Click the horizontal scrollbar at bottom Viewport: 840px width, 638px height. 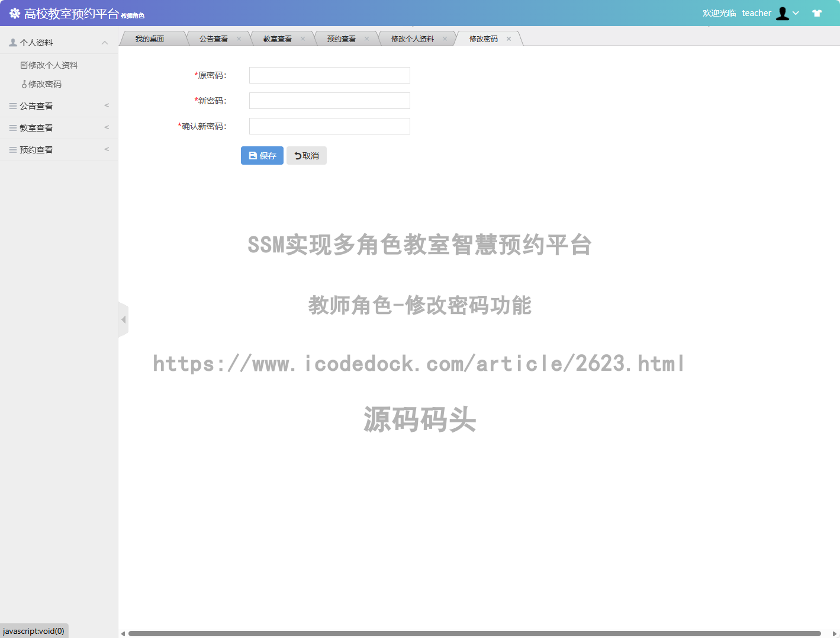[x=474, y=633]
